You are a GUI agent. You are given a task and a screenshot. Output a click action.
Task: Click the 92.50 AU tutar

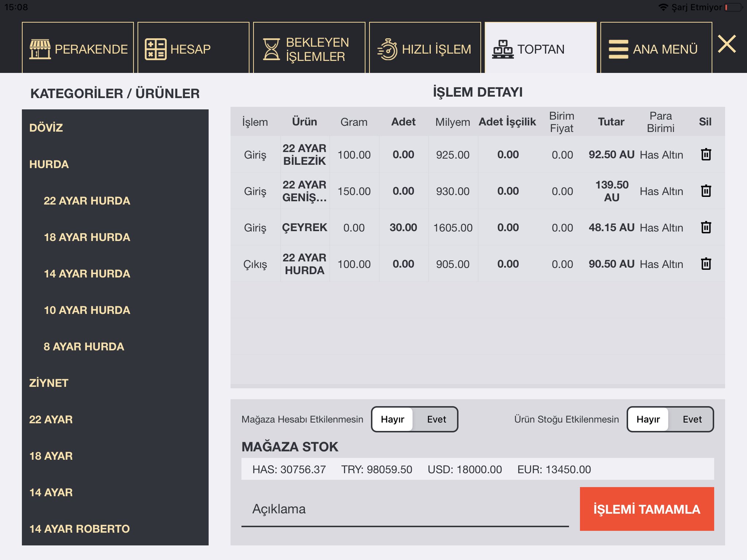(612, 154)
